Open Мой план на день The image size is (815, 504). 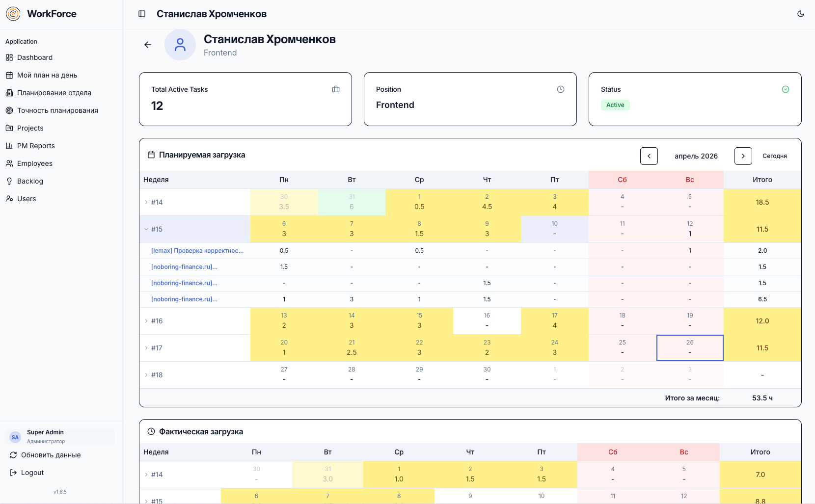pyautogui.click(x=47, y=75)
